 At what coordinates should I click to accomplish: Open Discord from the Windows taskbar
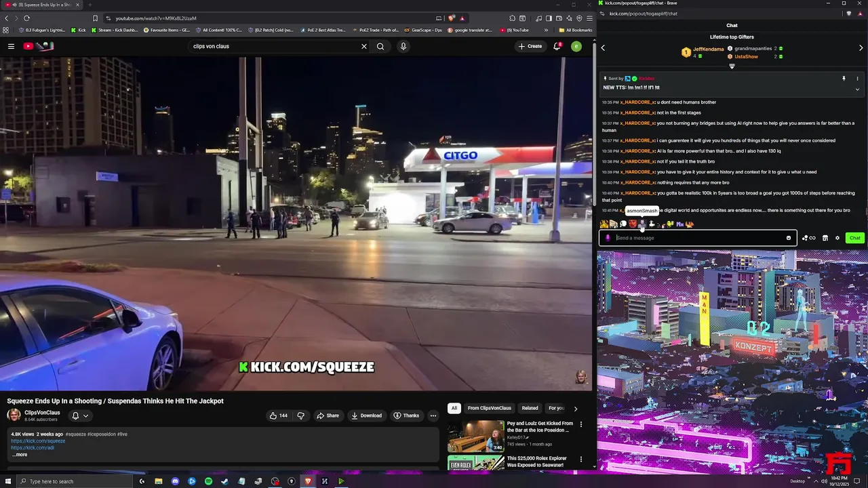(175, 481)
